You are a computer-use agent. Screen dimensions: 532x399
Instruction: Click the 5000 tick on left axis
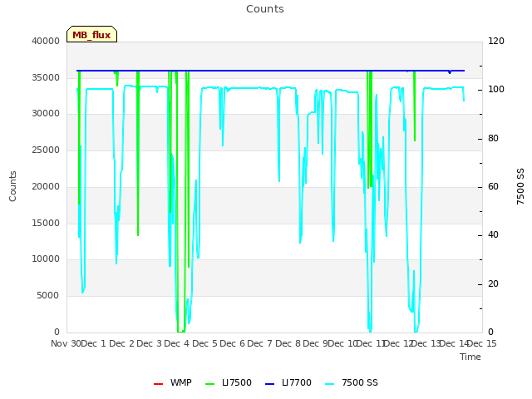coord(48,296)
